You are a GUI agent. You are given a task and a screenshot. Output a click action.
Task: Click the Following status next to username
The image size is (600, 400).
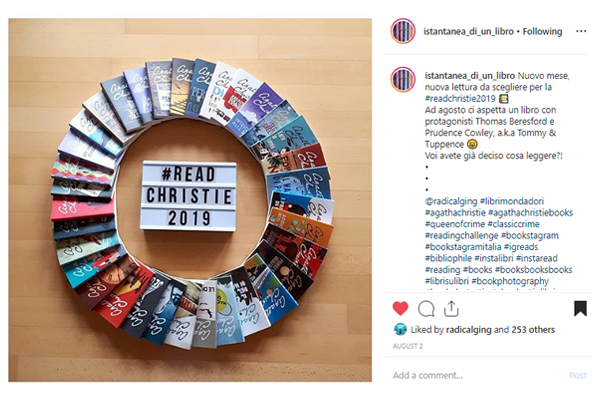[x=542, y=31]
